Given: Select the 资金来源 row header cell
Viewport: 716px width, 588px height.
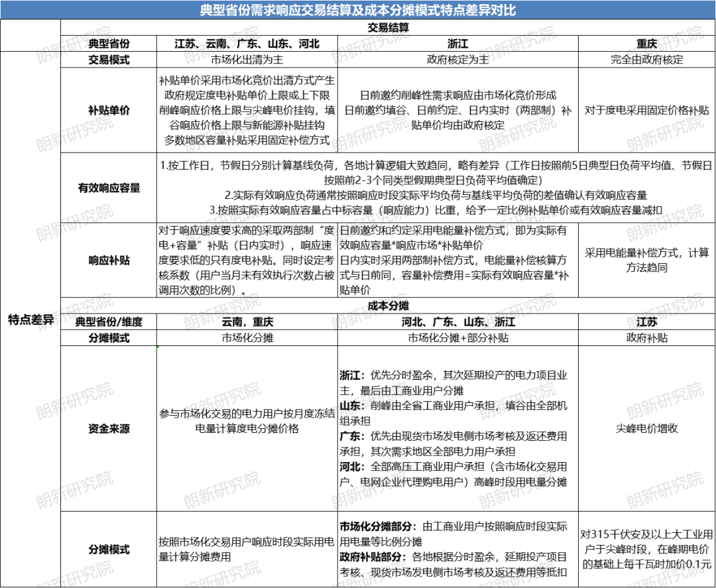Looking at the screenshot, I should [109, 429].
